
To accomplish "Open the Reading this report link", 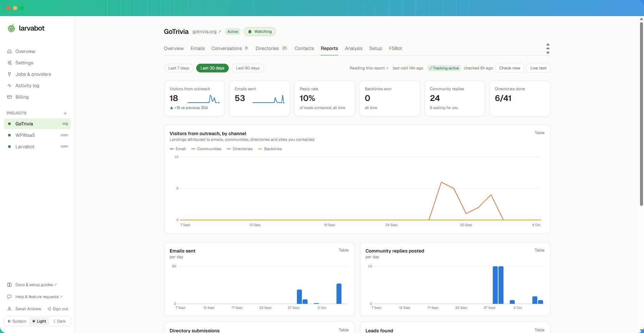I will 369,68.
